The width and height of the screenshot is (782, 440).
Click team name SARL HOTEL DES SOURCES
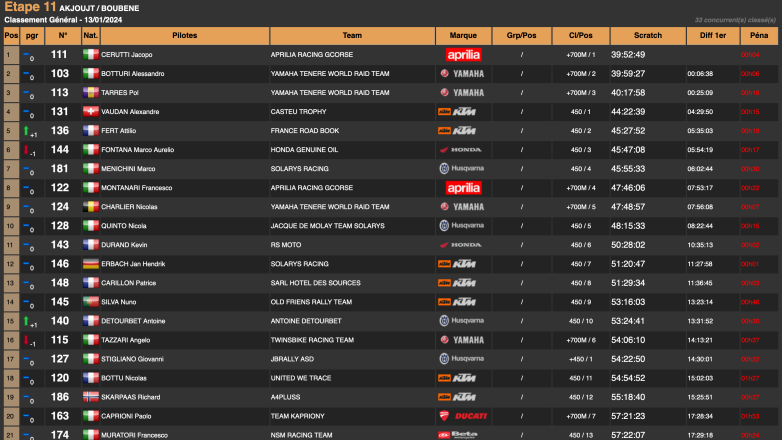(x=316, y=283)
